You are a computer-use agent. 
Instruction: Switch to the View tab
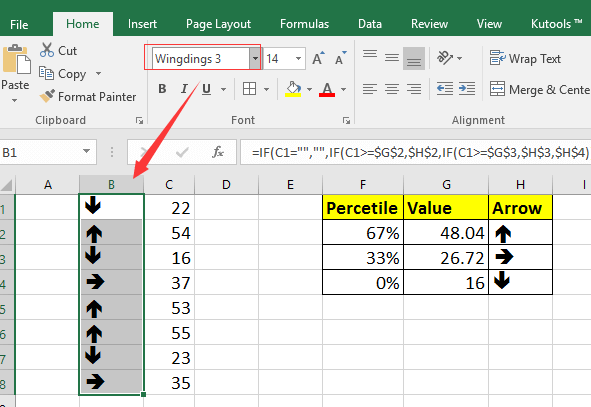tap(489, 24)
